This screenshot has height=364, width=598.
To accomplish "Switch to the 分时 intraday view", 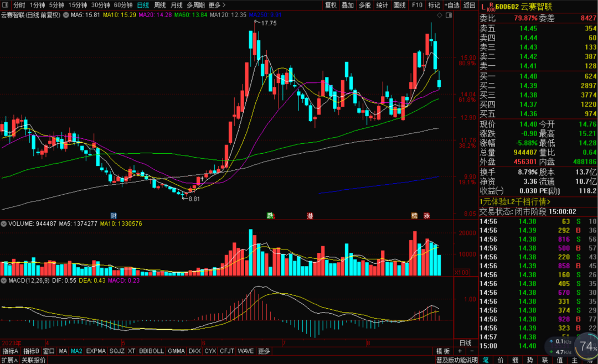I will [x=19, y=6].
